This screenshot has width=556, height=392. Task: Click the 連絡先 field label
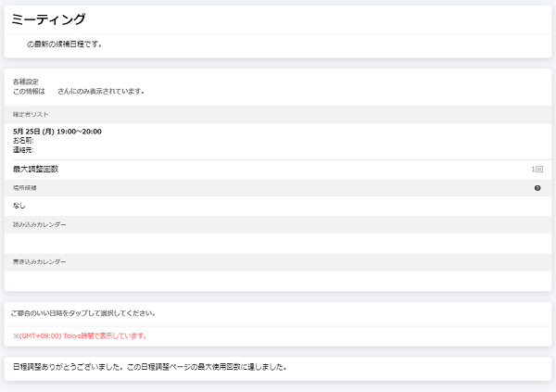pos(23,149)
